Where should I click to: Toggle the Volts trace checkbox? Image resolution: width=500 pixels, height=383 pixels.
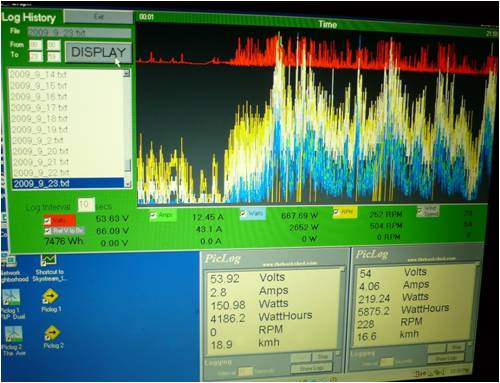(48, 221)
